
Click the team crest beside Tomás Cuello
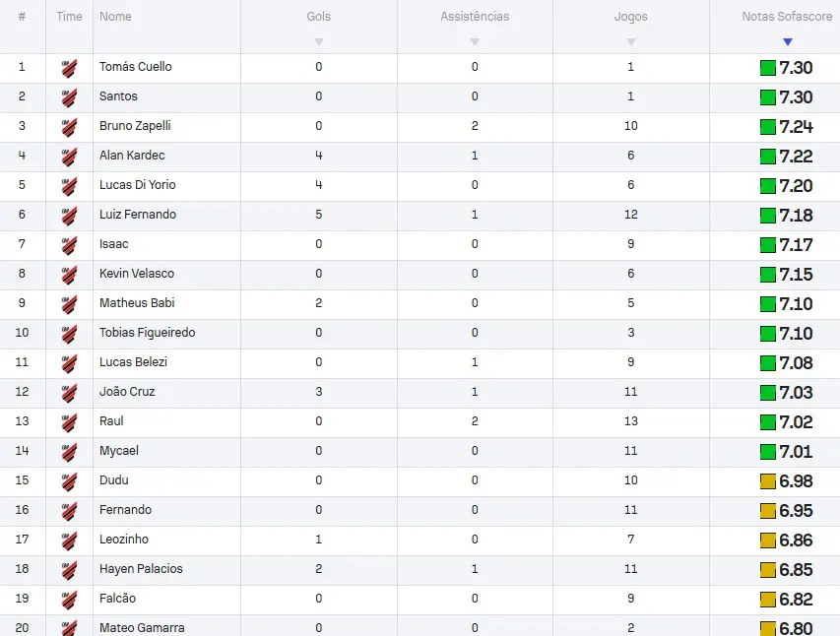(x=69, y=68)
